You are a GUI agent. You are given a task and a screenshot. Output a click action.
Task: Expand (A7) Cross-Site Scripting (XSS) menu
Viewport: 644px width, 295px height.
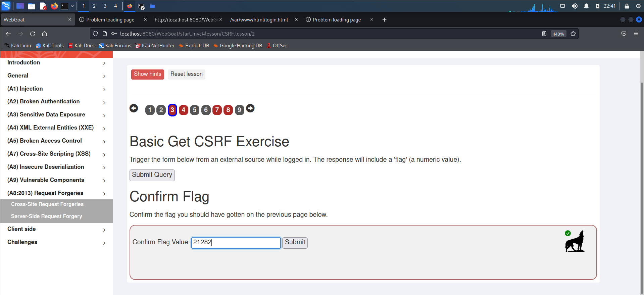(x=56, y=154)
